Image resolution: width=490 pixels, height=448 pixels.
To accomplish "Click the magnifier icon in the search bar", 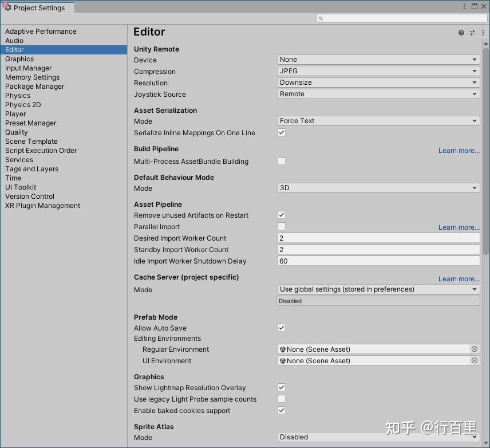I will 321,18.
